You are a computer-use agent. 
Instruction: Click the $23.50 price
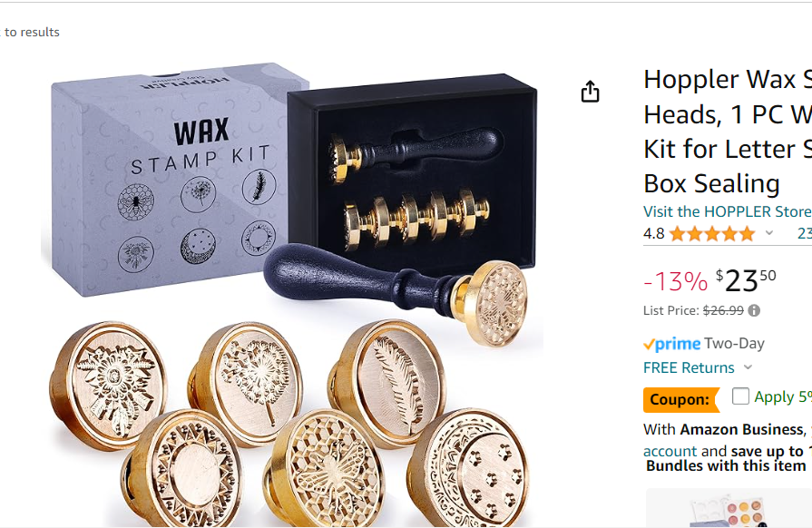(746, 281)
